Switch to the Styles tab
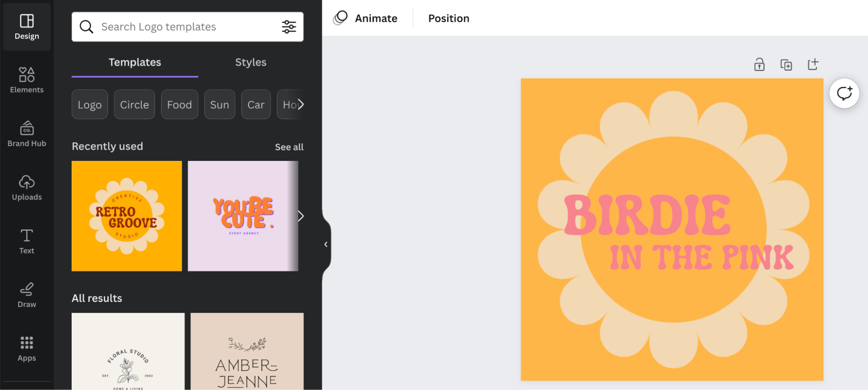The height and width of the screenshot is (390, 868). pyautogui.click(x=251, y=62)
